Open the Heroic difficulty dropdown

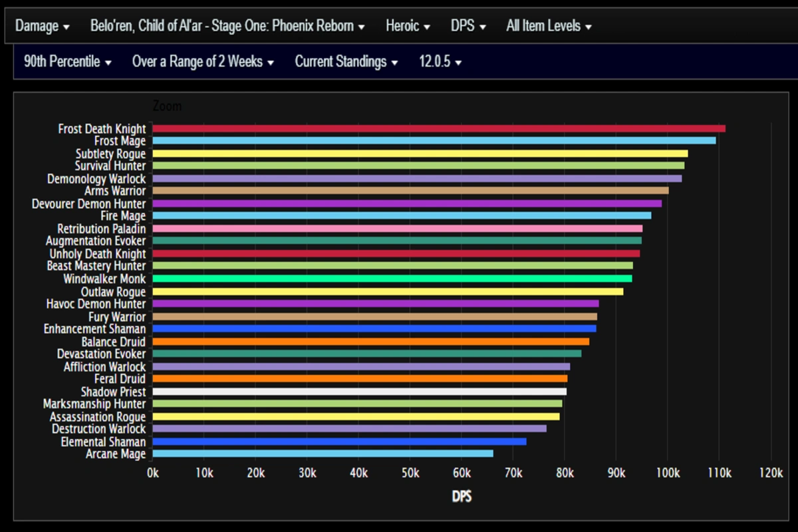tap(408, 27)
